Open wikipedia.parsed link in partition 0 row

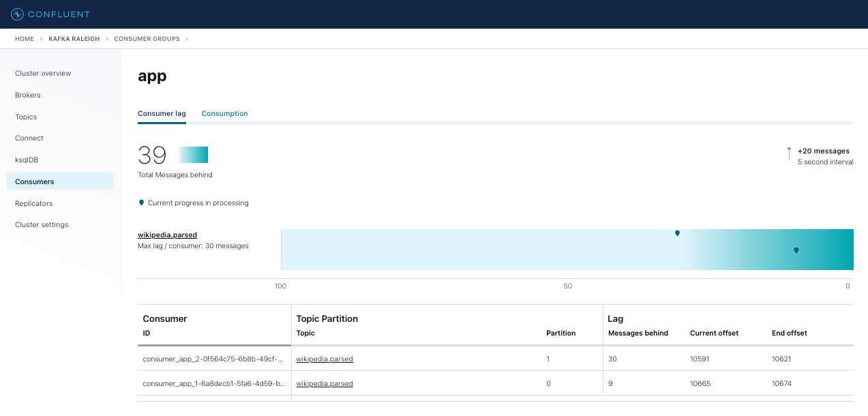[x=325, y=383]
